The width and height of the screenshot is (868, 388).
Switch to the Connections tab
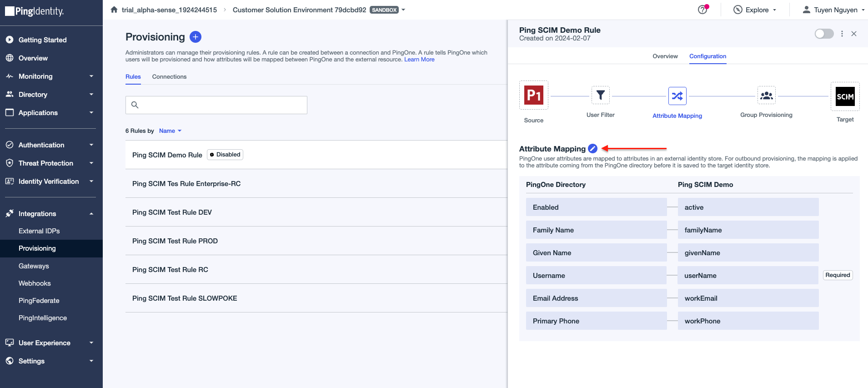pyautogui.click(x=169, y=77)
